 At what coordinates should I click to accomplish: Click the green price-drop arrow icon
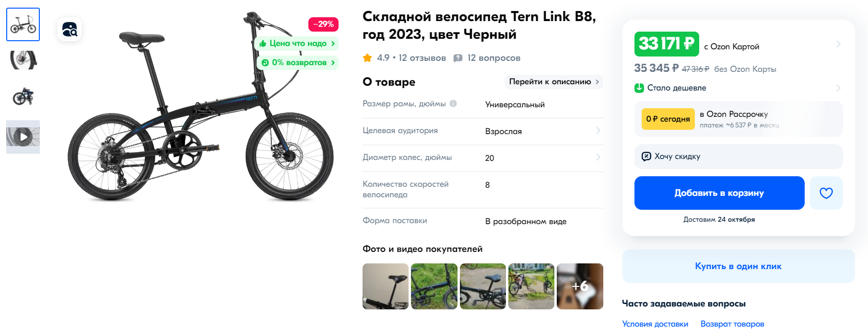(x=639, y=88)
